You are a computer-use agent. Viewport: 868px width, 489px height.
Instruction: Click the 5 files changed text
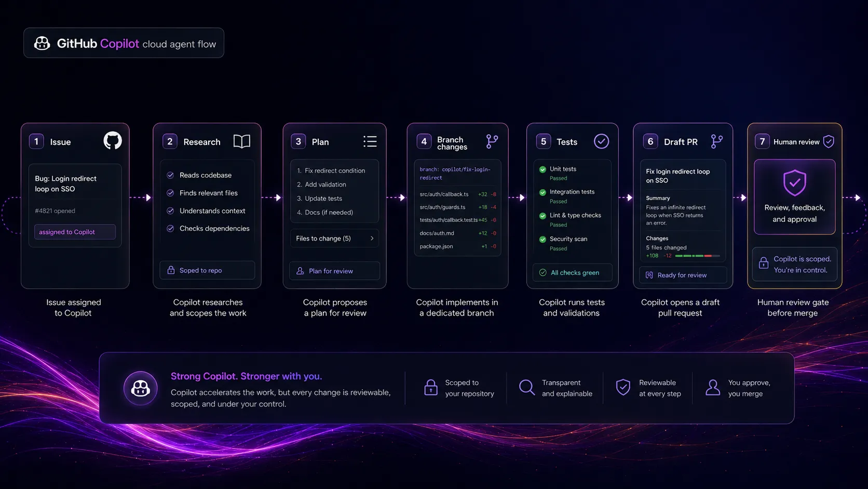click(666, 247)
